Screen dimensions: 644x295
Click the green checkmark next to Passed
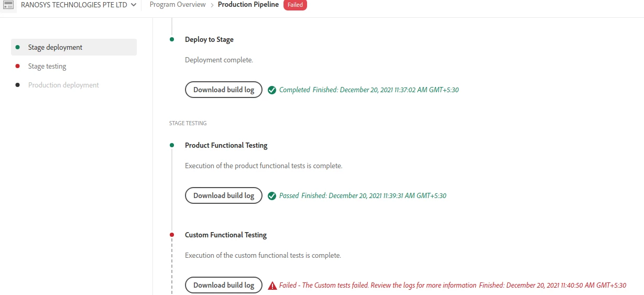pos(272,195)
